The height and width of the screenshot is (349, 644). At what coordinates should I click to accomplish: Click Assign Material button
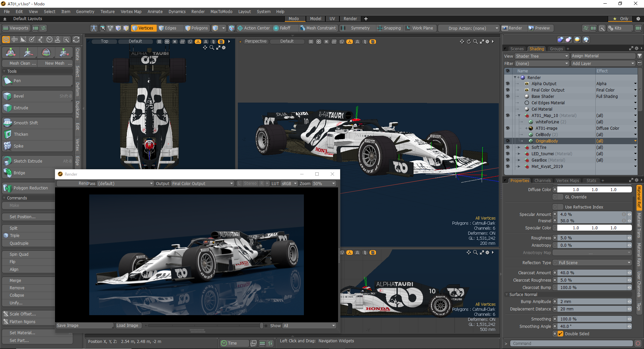[603, 56]
